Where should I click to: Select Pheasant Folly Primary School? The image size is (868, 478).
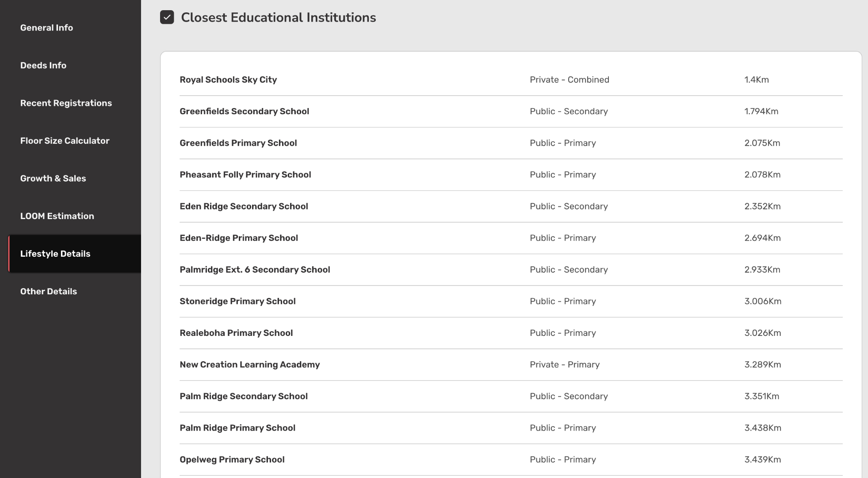click(245, 174)
